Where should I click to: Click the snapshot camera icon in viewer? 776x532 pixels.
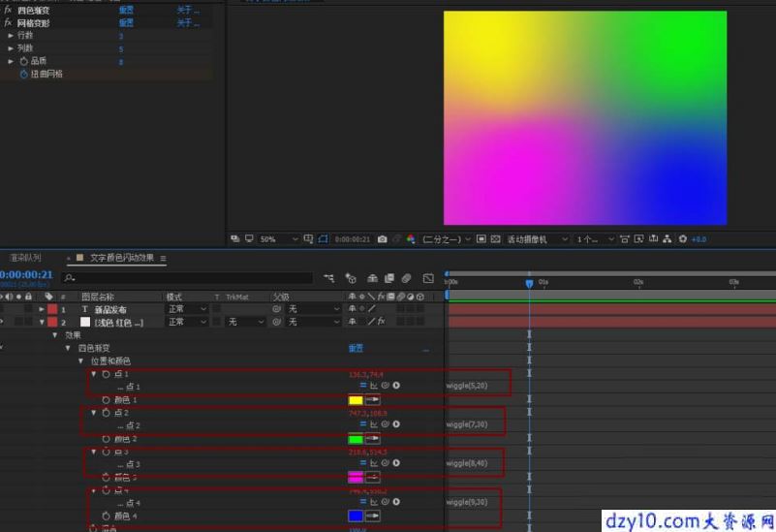pyautogui.click(x=382, y=239)
